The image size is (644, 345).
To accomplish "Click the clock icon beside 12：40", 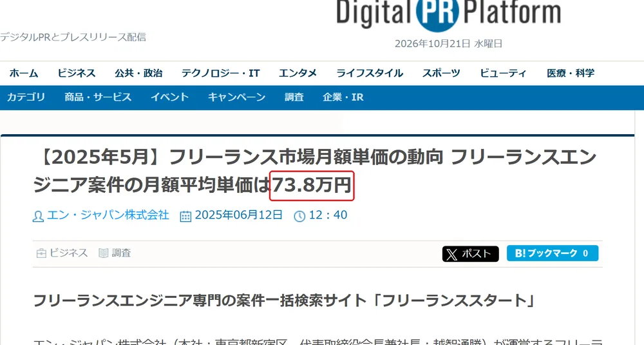I will [x=299, y=216].
